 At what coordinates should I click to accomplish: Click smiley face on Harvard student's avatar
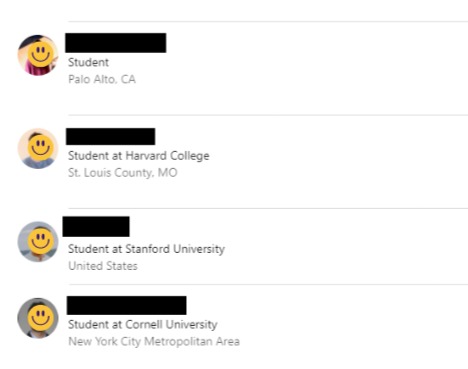pyautogui.click(x=40, y=148)
